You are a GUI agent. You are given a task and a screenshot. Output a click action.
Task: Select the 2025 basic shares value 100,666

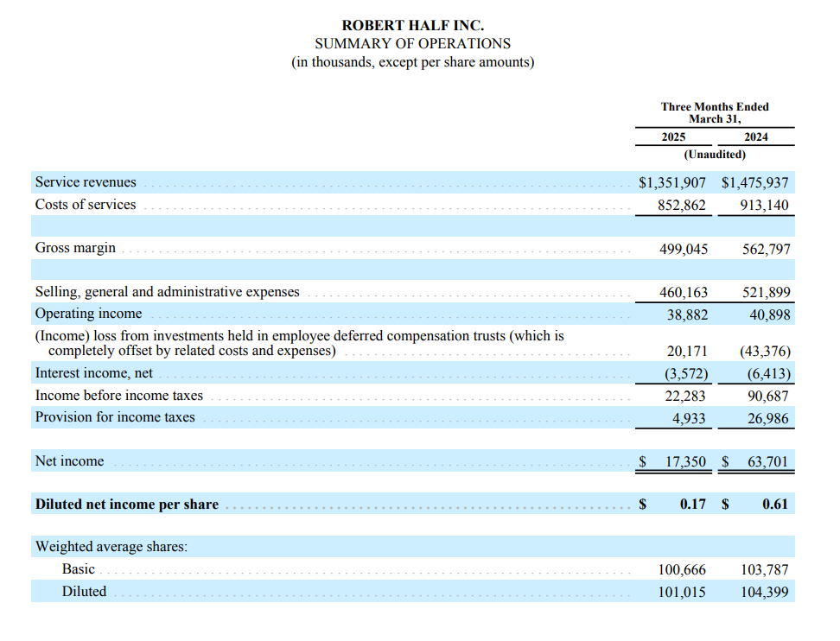(x=683, y=570)
